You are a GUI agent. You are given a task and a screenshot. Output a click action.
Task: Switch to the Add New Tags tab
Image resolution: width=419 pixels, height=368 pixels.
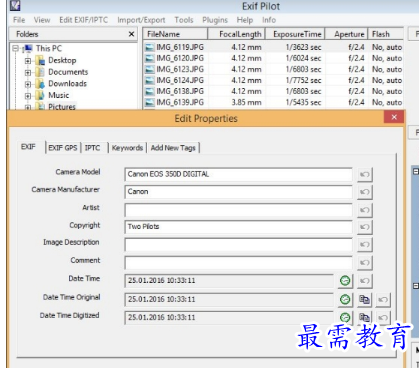pyautogui.click(x=173, y=148)
